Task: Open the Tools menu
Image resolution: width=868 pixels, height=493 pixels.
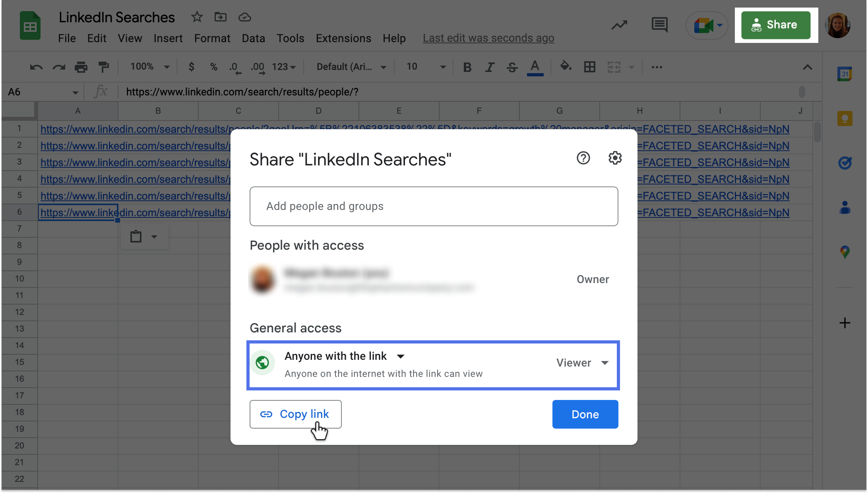Action: (x=291, y=38)
